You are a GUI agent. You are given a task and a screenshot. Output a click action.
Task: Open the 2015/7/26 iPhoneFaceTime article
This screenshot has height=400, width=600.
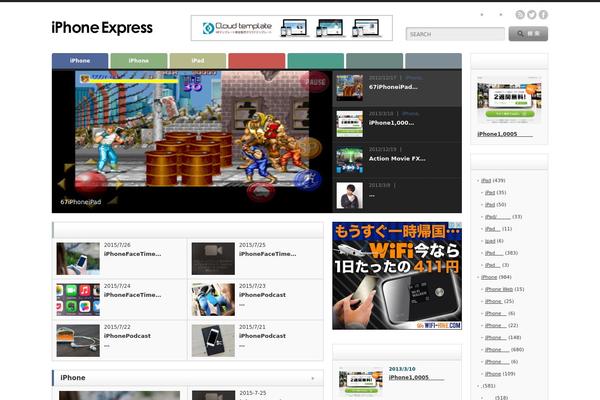(x=132, y=254)
